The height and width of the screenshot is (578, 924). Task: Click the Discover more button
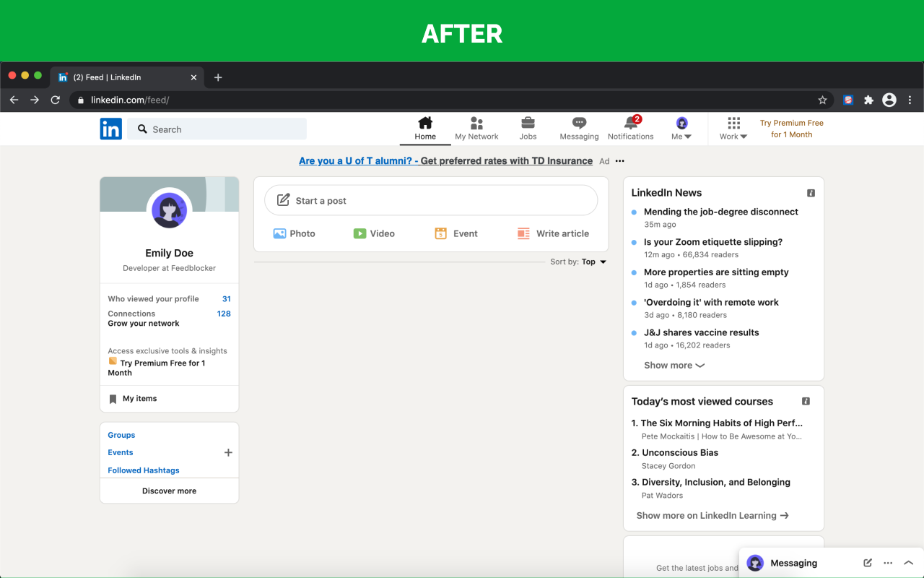tap(169, 491)
